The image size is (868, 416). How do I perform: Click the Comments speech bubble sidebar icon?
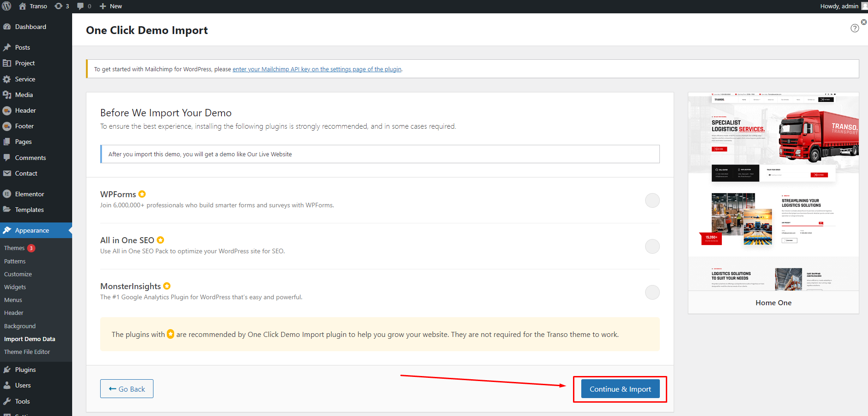(x=7, y=158)
